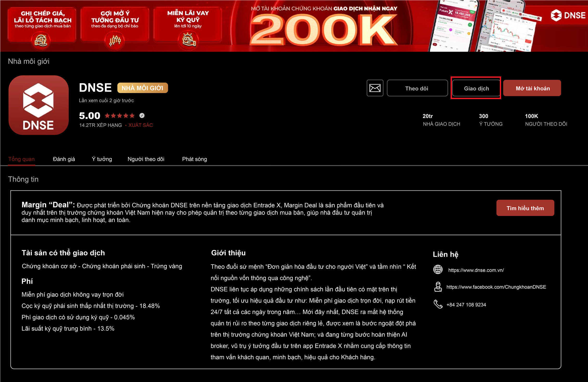Click Miễn phí giao dịch không vay trọn đời
Image resolution: width=588 pixels, height=382 pixels.
(73, 295)
